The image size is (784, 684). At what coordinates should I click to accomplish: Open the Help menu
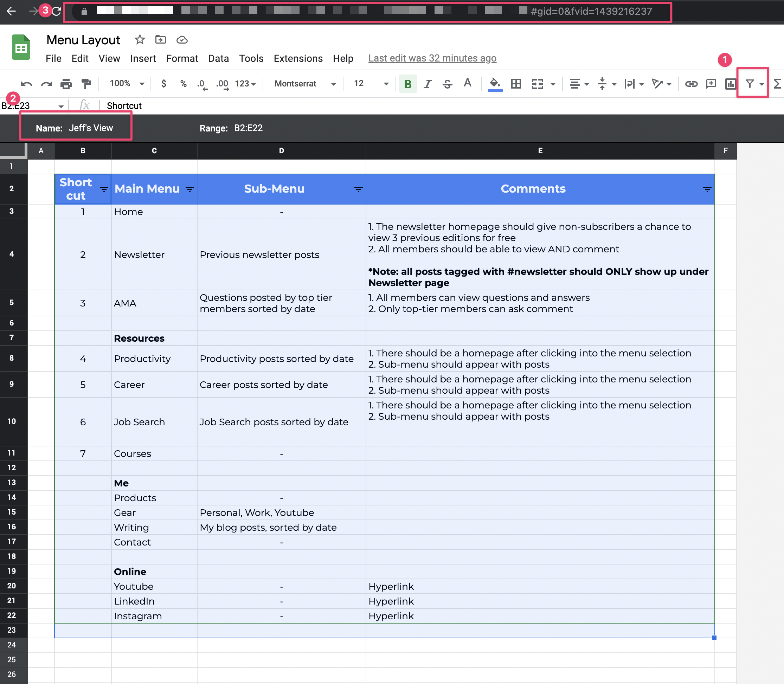pyautogui.click(x=343, y=58)
